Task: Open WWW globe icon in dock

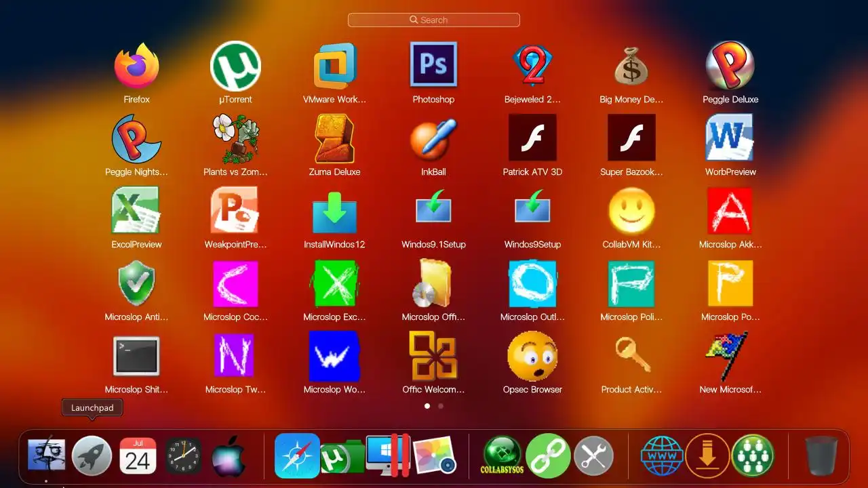Action: point(662,455)
